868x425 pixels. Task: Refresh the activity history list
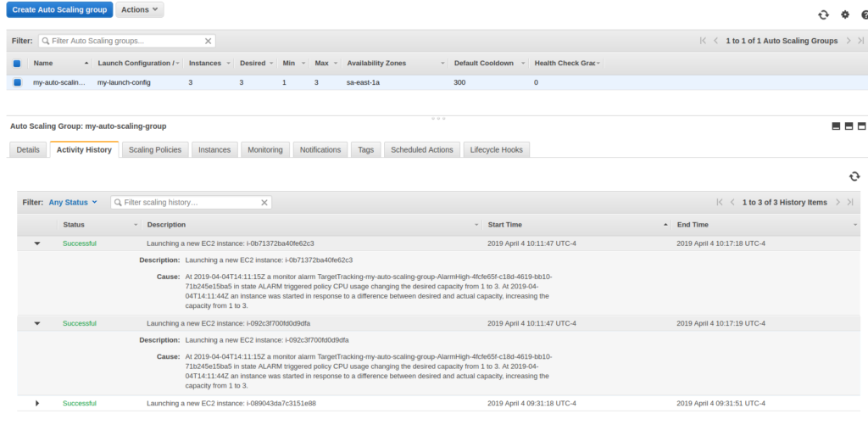pyautogui.click(x=854, y=176)
